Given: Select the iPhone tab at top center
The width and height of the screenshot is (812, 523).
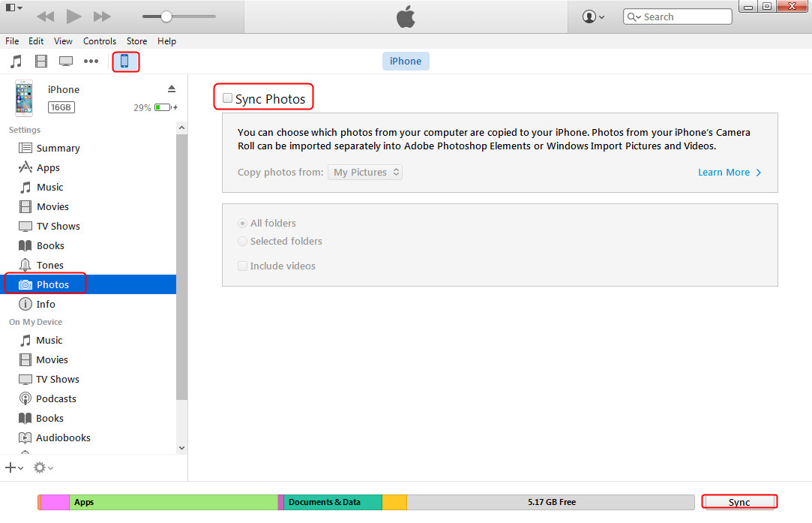Looking at the screenshot, I should coord(406,62).
